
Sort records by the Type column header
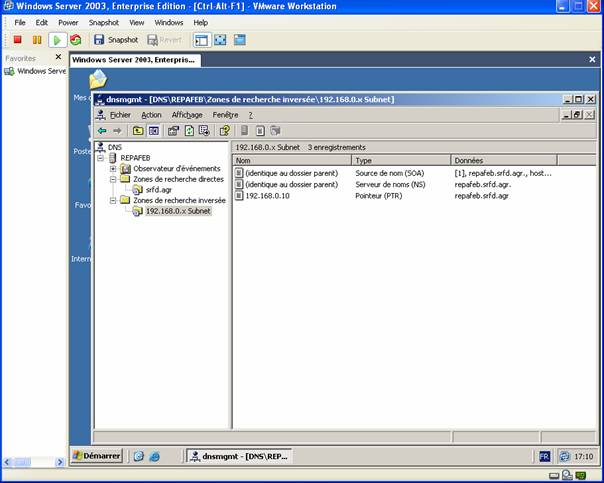[401, 160]
